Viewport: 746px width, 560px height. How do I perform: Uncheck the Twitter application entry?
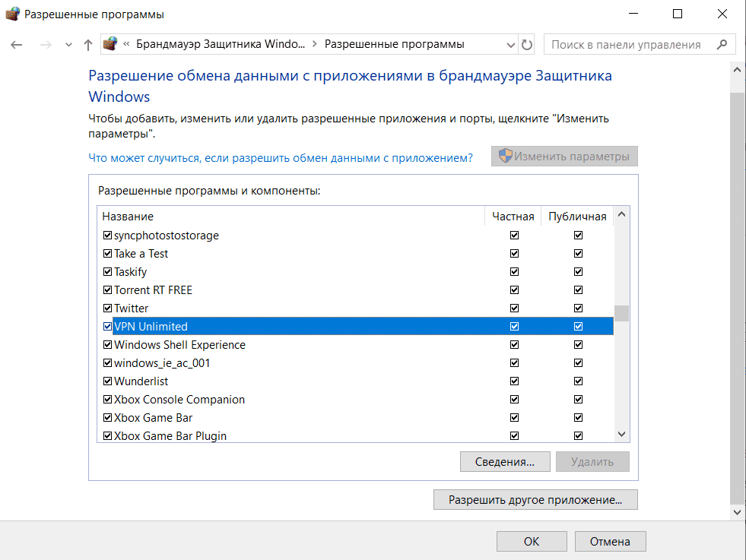(x=107, y=308)
